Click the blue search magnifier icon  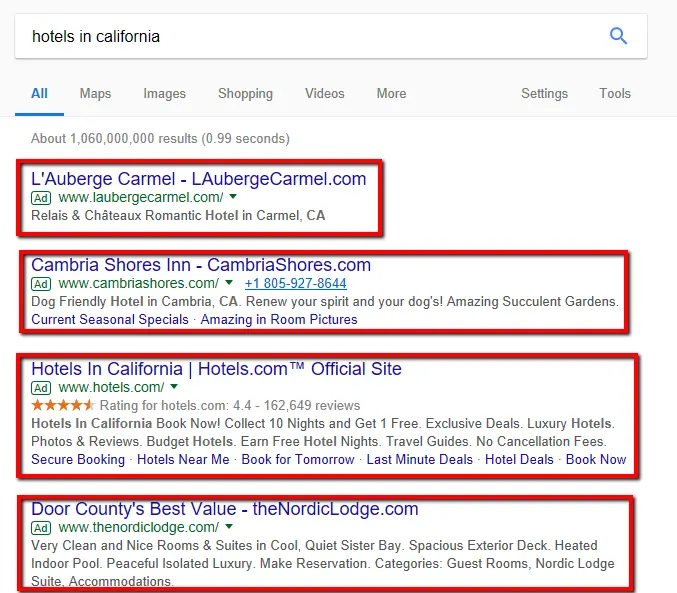coord(618,37)
